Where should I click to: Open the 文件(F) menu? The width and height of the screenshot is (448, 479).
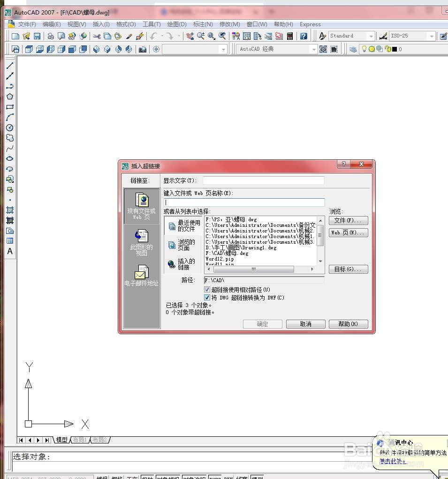point(27,24)
